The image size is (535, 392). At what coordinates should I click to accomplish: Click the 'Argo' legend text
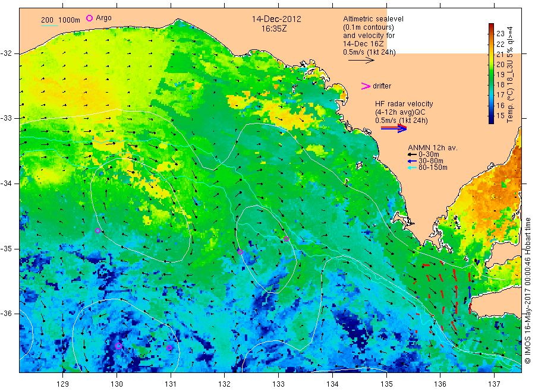tap(103, 18)
